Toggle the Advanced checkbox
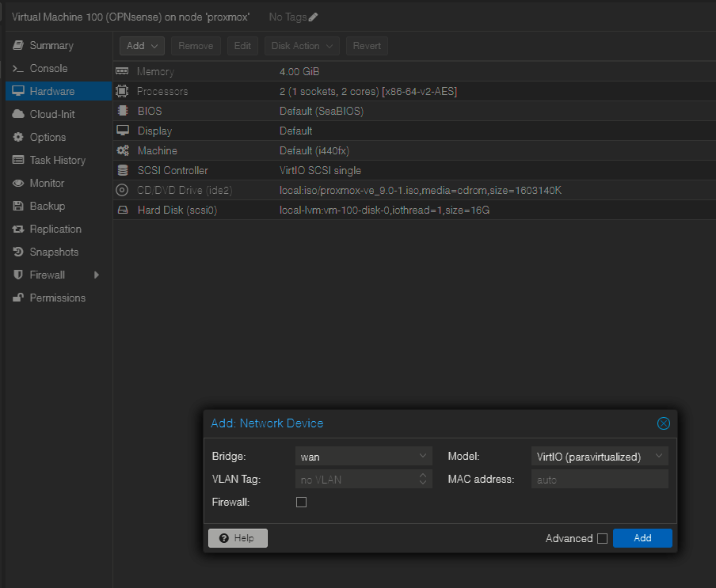This screenshot has width=716, height=588. (602, 539)
